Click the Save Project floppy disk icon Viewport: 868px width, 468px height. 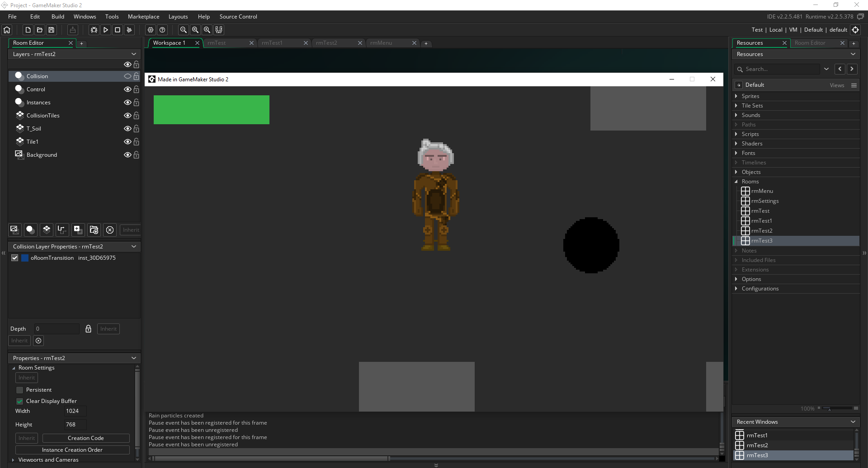[x=52, y=30]
